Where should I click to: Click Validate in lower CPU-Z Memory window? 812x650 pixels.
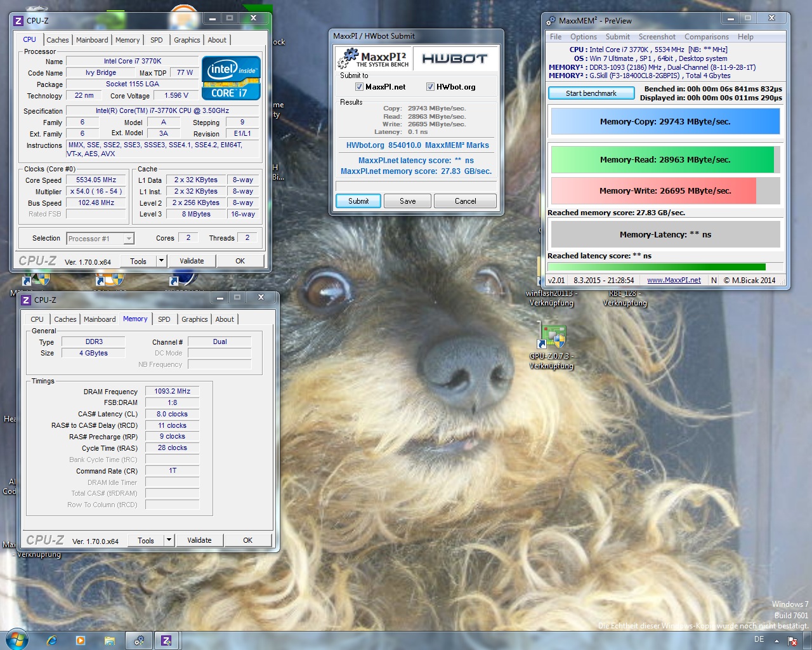click(199, 540)
